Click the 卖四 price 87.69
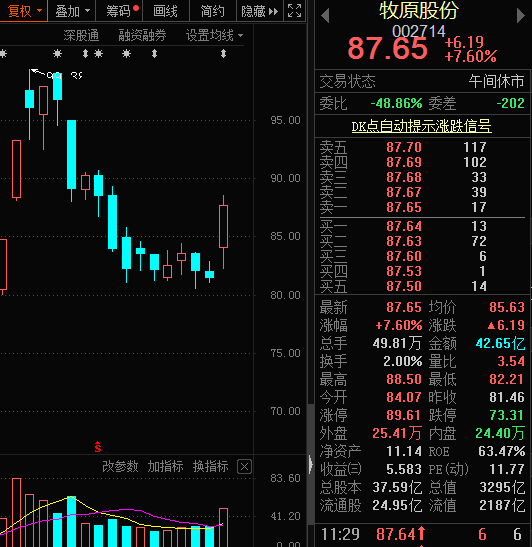Image resolution: width=532 pixels, height=547 pixels. point(404,162)
